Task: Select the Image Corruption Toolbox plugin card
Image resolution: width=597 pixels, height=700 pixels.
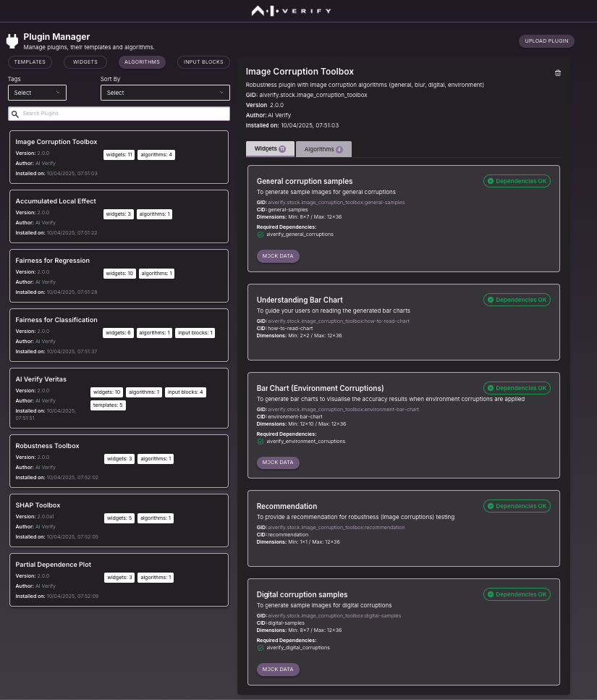Action: coord(119,157)
